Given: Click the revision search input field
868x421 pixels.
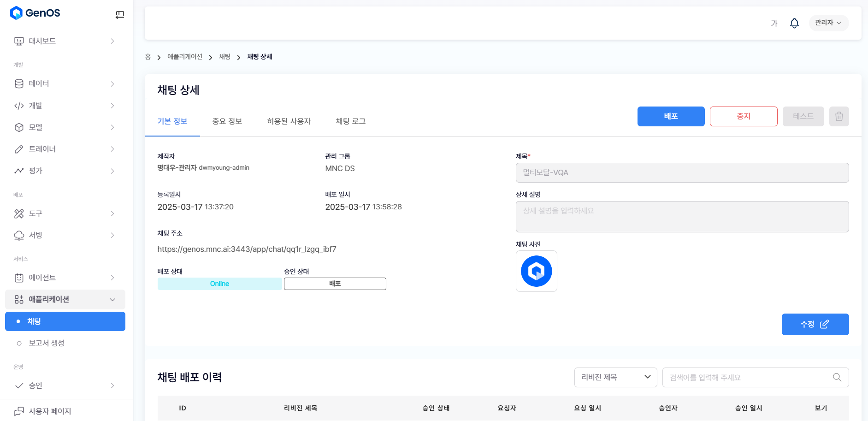Looking at the screenshot, I should (x=747, y=377).
